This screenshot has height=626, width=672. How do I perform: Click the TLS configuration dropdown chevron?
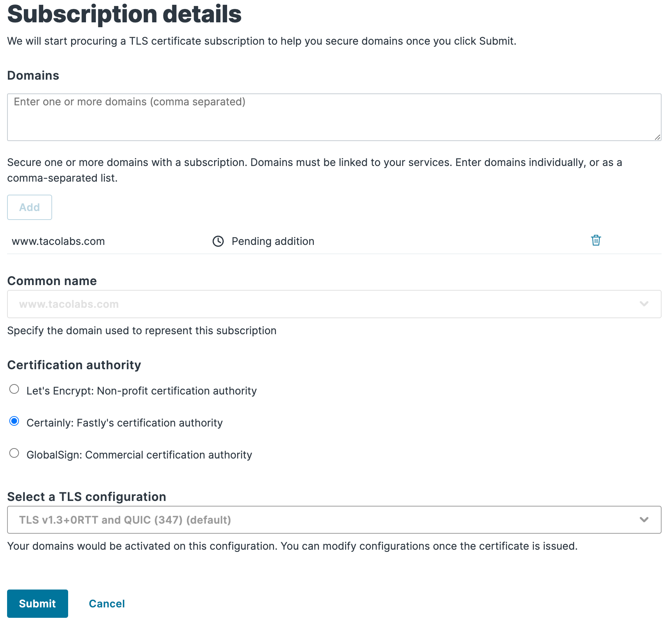[x=644, y=520]
